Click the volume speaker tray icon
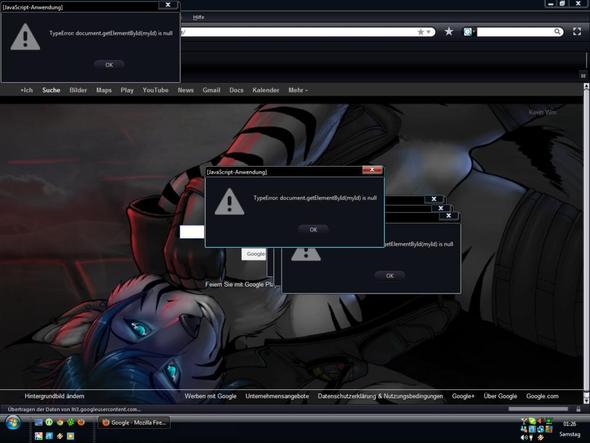 (x=523, y=438)
